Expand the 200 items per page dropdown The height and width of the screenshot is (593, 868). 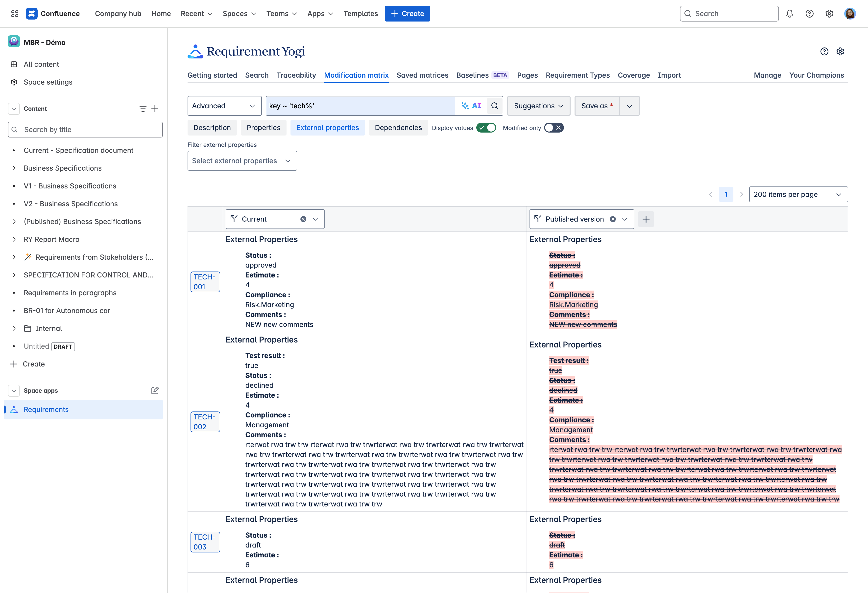(798, 194)
